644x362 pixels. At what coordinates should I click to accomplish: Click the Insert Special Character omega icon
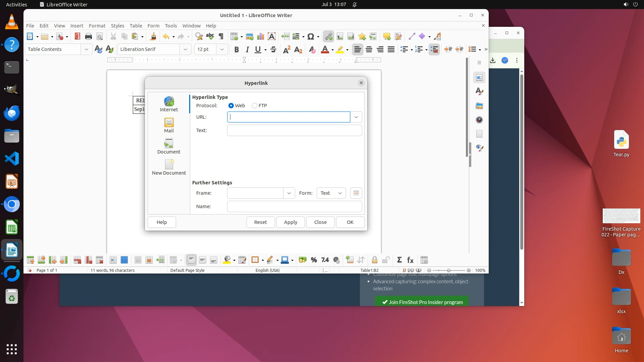(311, 37)
